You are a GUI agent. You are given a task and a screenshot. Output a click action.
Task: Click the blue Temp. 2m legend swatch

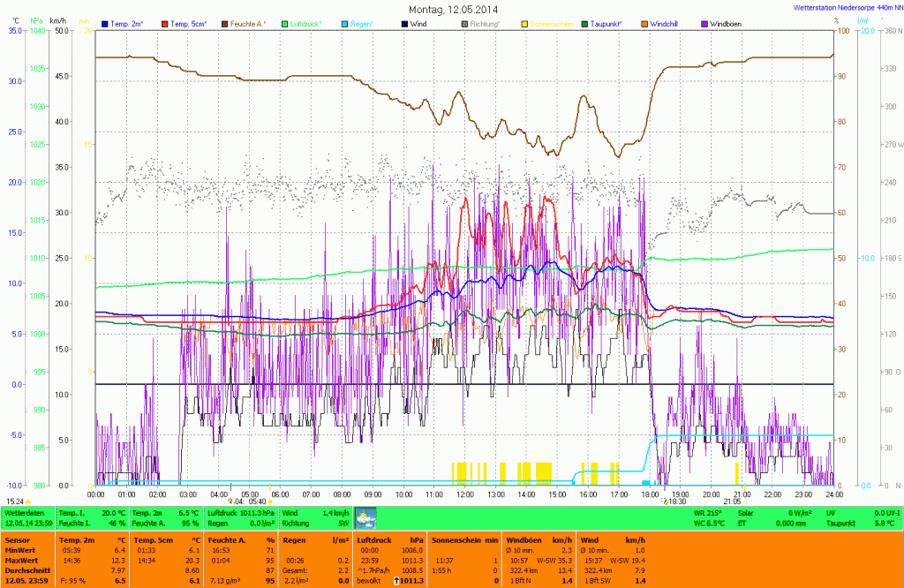click(x=105, y=22)
